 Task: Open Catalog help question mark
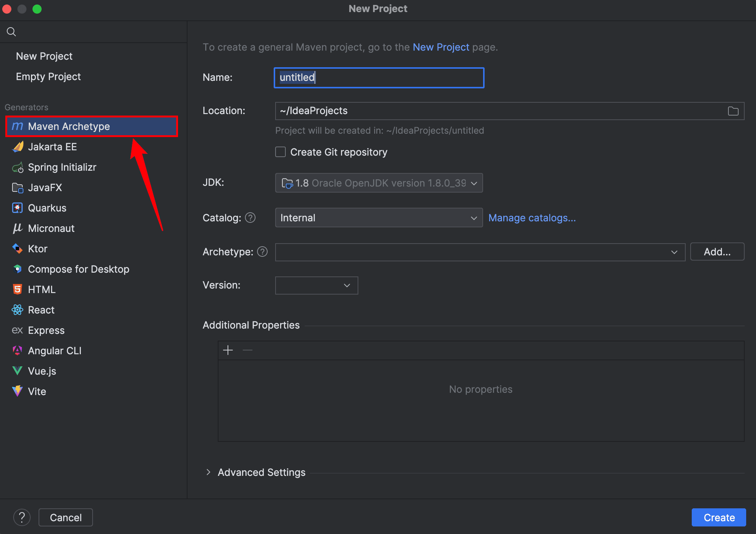[x=250, y=218]
